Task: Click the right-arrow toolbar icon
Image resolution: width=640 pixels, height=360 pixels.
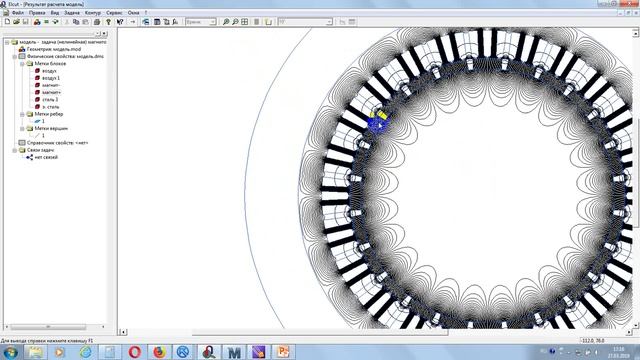Action: 133,22
